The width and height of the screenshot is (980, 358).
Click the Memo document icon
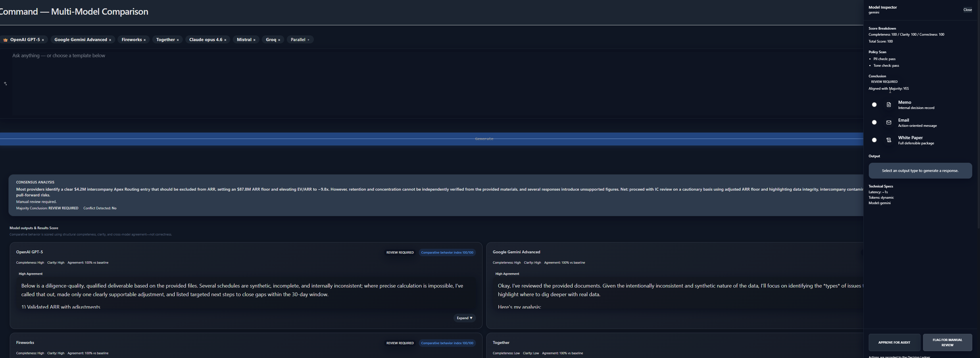pyautogui.click(x=889, y=105)
